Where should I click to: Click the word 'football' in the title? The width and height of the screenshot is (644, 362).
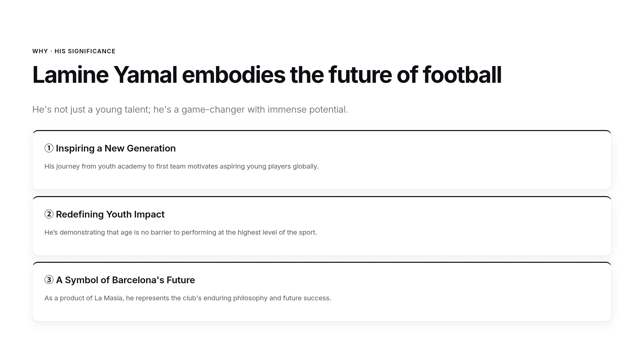[462, 75]
